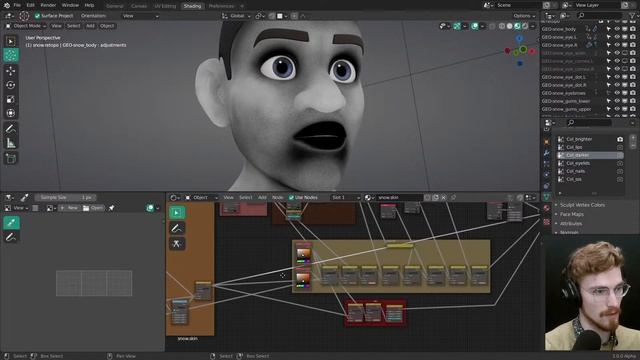Toggle viewport gizmos button

coord(457,26)
